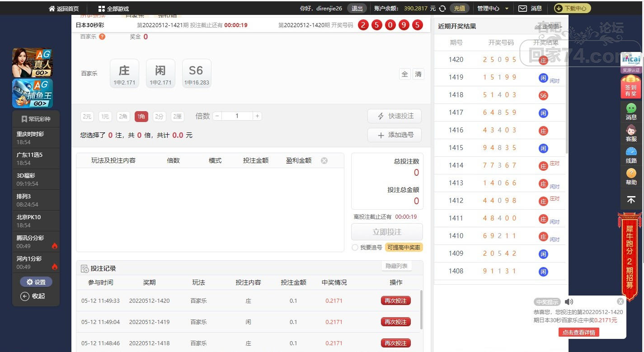This screenshot has width=644, height=352.
Task: Open 客服 customer service in right sidebar
Action: [631, 133]
